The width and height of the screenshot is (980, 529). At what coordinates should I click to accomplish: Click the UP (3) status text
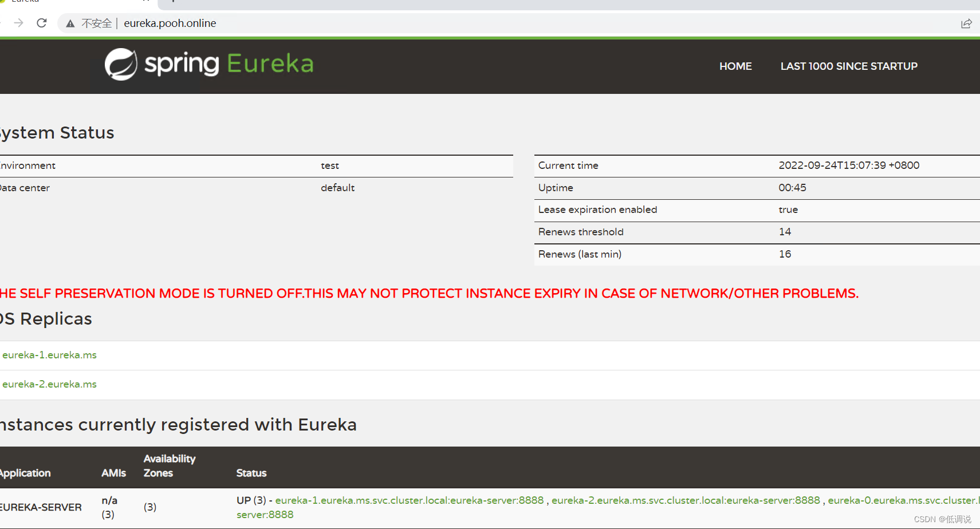[251, 500]
